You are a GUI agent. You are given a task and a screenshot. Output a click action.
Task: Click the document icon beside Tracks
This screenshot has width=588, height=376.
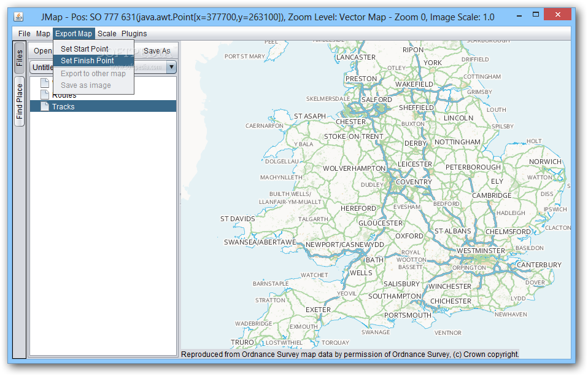point(45,106)
